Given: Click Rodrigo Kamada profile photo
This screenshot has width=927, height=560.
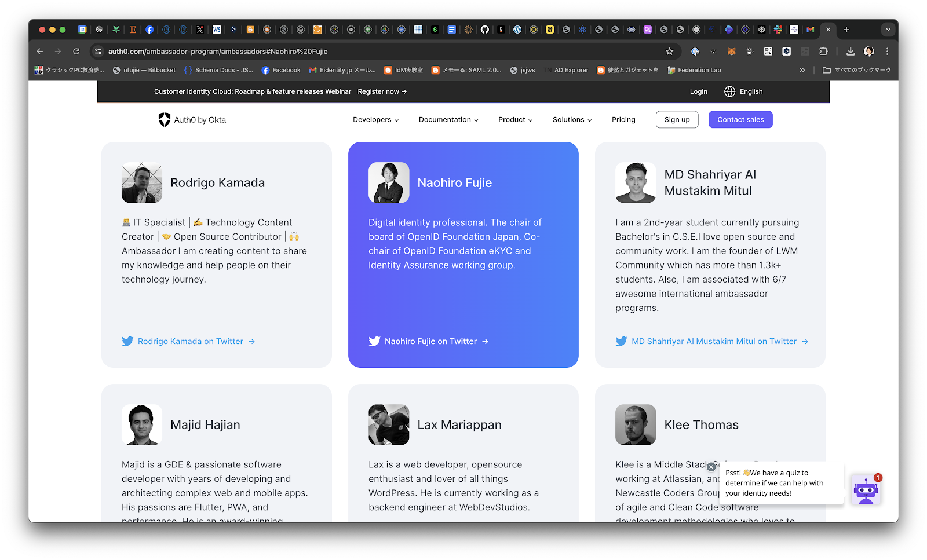Looking at the screenshot, I should click(142, 182).
